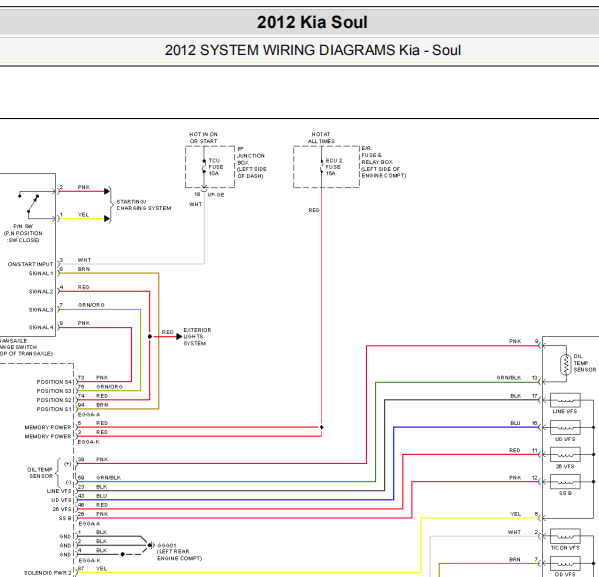Screen dimensions: 599x577
Task: Click the "I/P-GE" connector label
Action: pyautogui.click(x=216, y=195)
